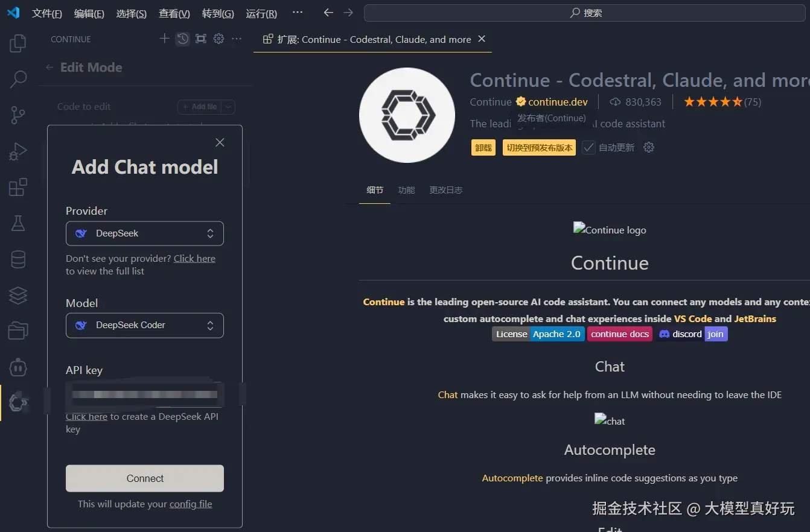The image size is (810, 532).
Task: Open the stacked layers icon view
Action: (18, 295)
